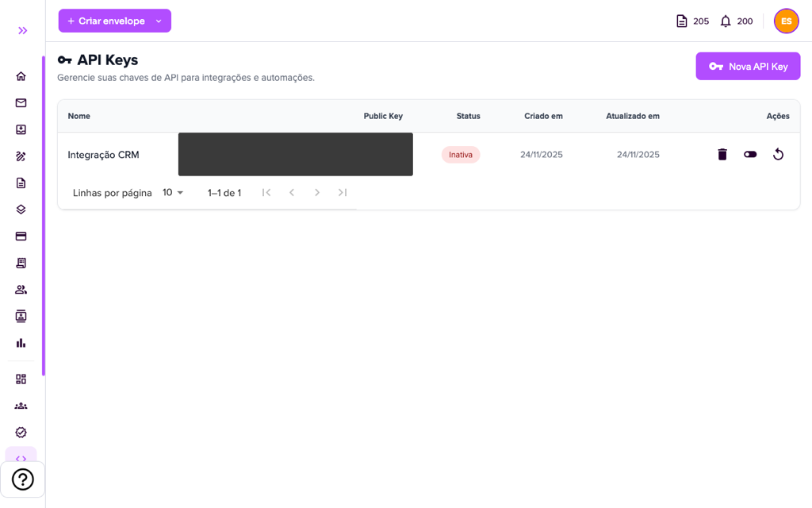Go to next page of the table
This screenshot has width=812, height=508.
tap(317, 192)
